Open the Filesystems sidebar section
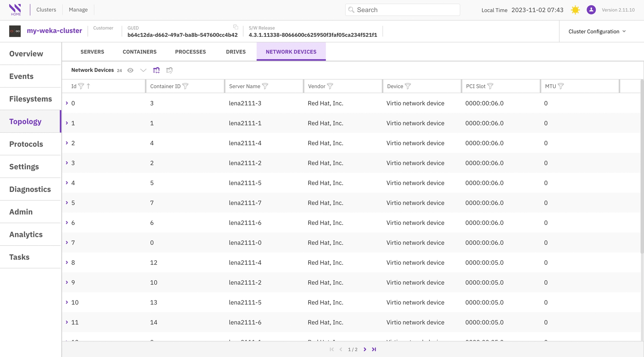 click(x=30, y=99)
